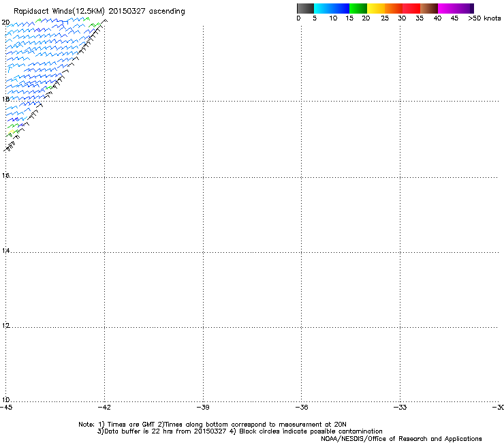Click longitude axis label '-45'
Image resolution: width=504 pixels, height=443 pixels.
[6, 408]
